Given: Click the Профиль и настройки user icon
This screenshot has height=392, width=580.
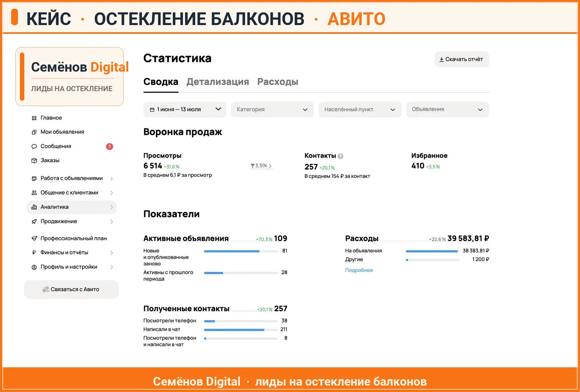Looking at the screenshot, I should coord(34,267).
